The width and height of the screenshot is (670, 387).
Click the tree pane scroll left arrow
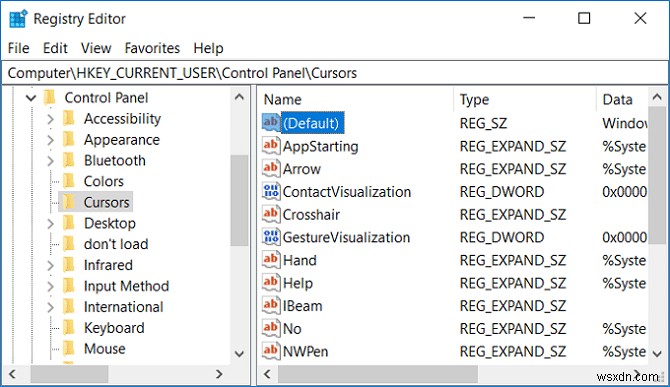(12, 374)
